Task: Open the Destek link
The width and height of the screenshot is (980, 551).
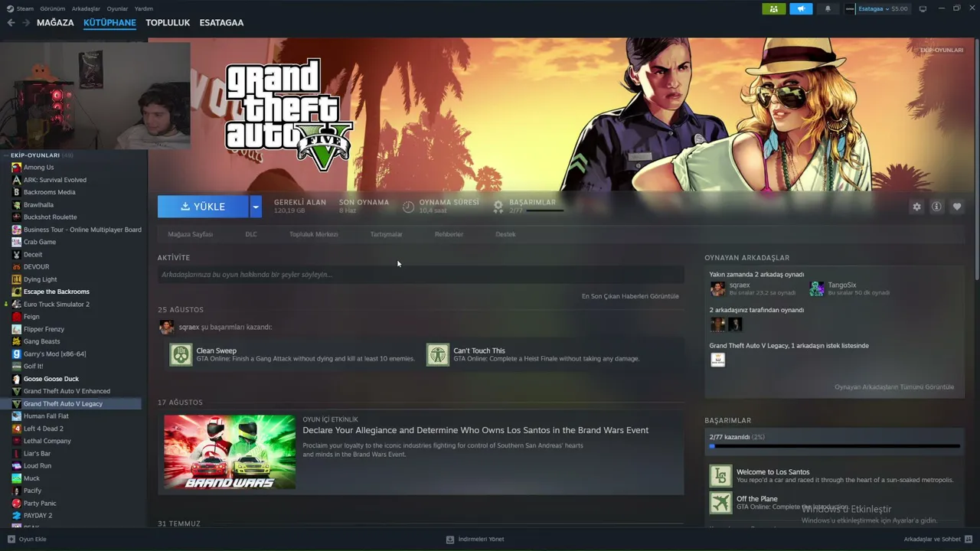Action: (x=505, y=234)
